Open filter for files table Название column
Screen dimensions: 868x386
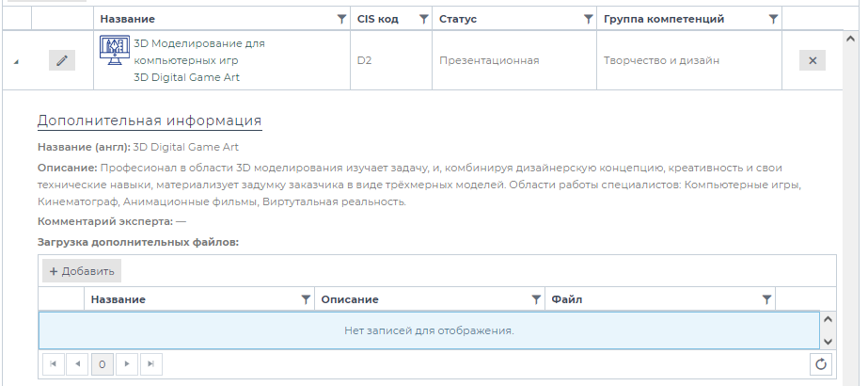(x=305, y=299)
